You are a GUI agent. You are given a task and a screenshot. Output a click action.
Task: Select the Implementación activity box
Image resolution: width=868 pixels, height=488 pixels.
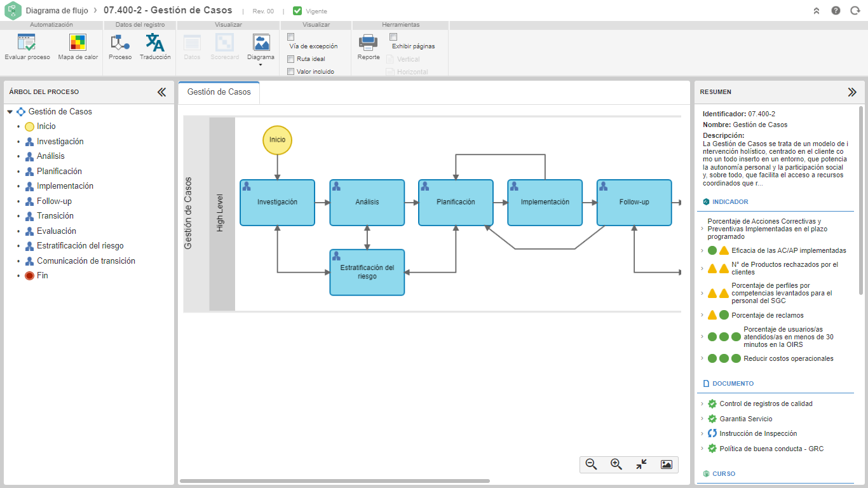[x=545, y=203]
